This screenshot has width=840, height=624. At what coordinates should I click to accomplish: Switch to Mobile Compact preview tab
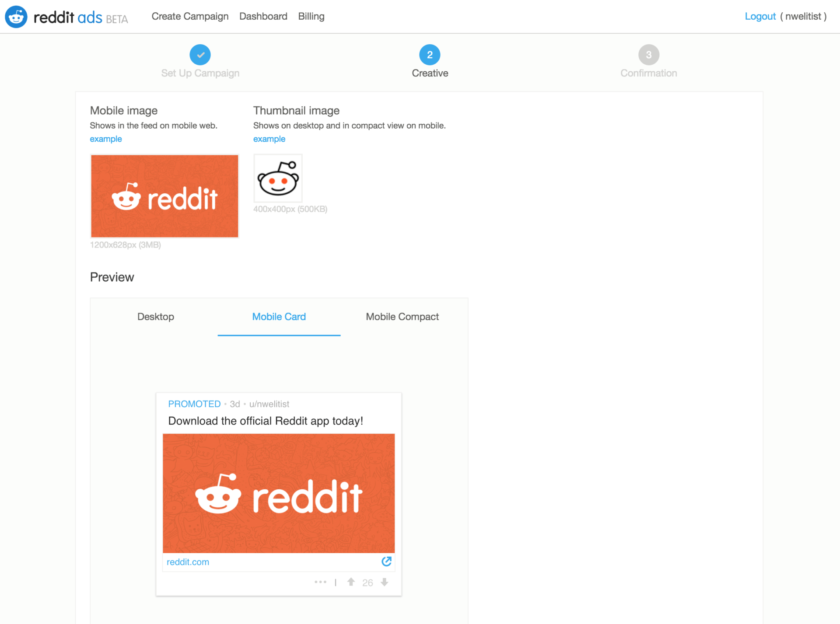402,317
